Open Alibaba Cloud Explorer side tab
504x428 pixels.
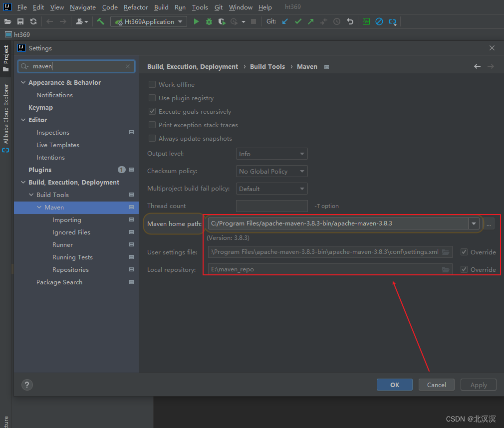click(x=6, y=118)
